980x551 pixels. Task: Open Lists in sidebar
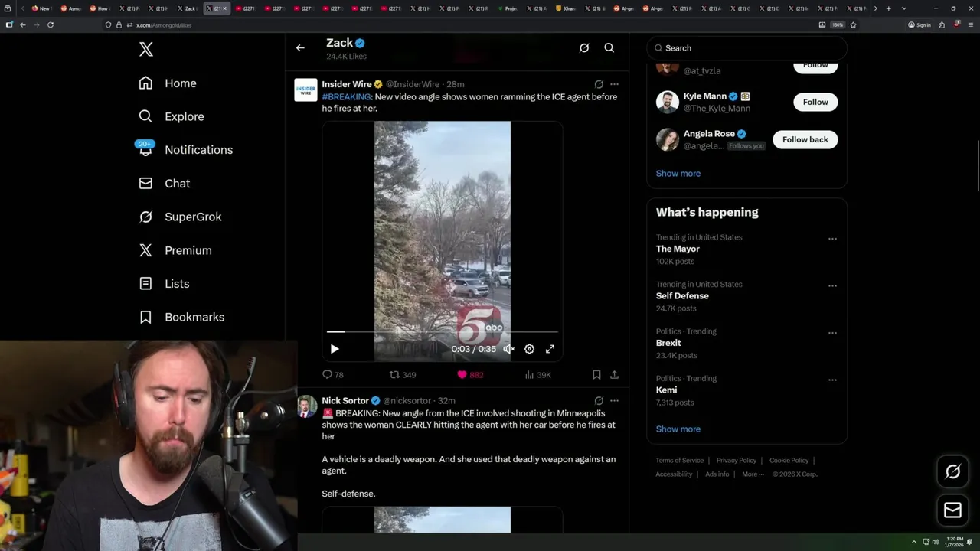click(x=164, y=284)
